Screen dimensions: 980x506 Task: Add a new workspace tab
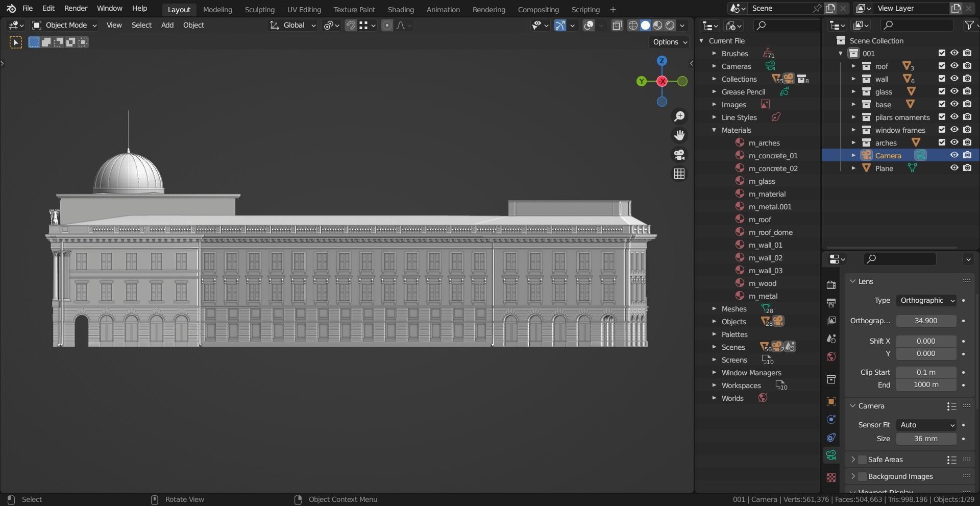(613, 9)
